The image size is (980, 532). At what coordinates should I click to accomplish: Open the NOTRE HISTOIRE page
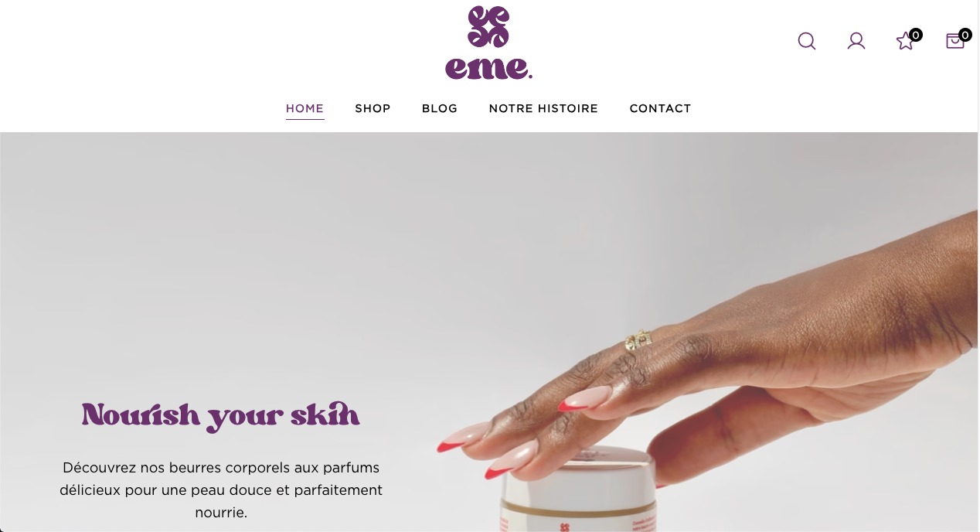pyautogui.click(x=543, y=108)
